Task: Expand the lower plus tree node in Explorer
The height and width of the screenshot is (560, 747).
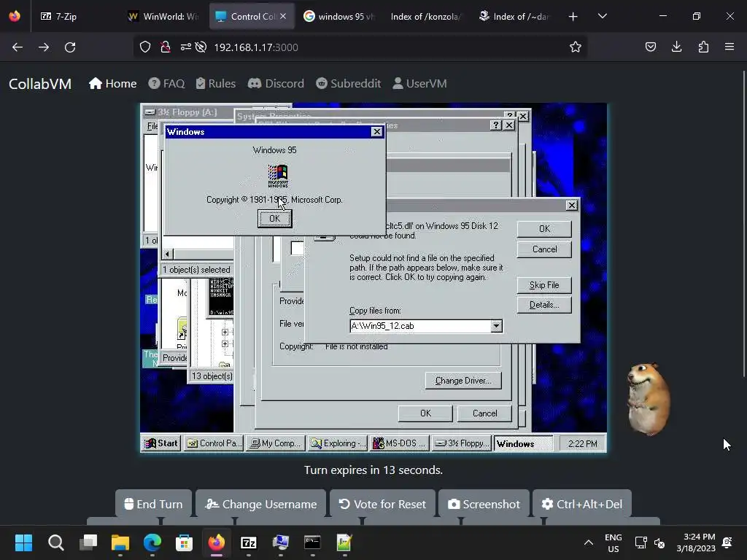Action: [225, 344]
